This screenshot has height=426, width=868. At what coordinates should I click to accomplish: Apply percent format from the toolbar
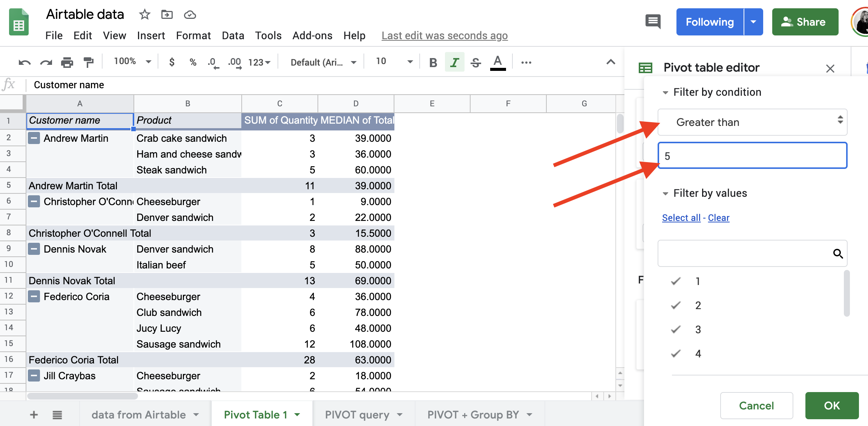pyautogui.click(x=193, y=62)
